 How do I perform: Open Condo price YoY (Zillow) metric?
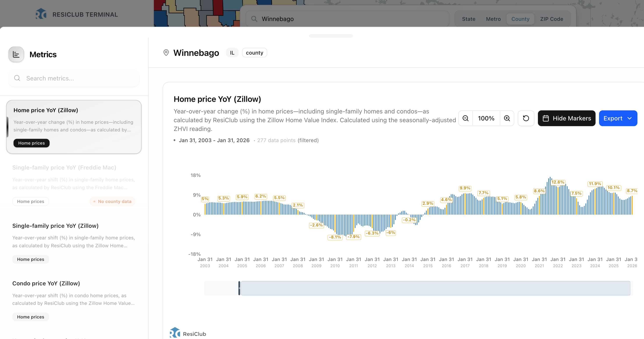pos(46,283)
